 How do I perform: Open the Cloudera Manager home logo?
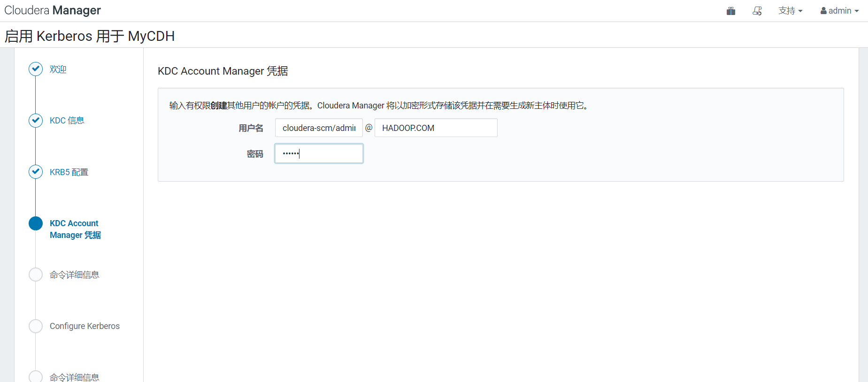coord(53,10)
